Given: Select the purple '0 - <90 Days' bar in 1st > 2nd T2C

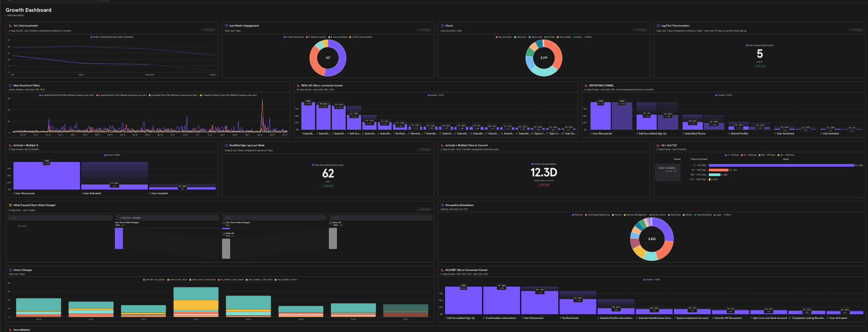Looking at the screenshot, I should (782, 165).
